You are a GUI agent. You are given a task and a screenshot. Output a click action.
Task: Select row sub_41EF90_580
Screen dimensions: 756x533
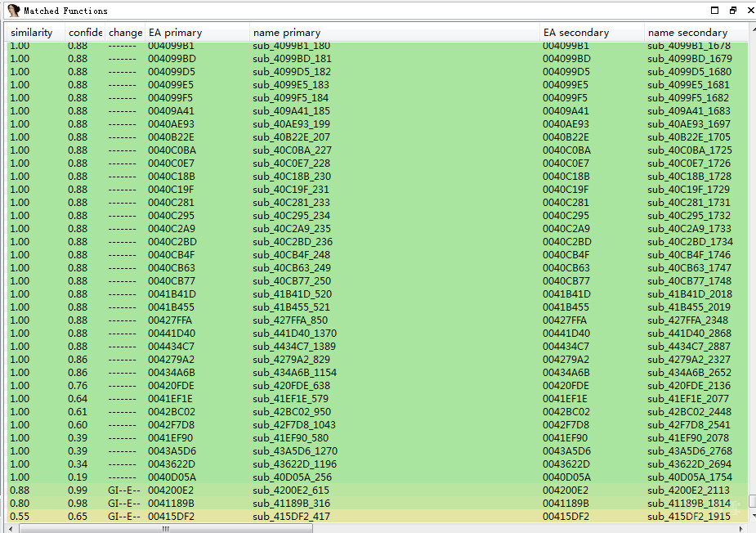click(x=377, y=438)
